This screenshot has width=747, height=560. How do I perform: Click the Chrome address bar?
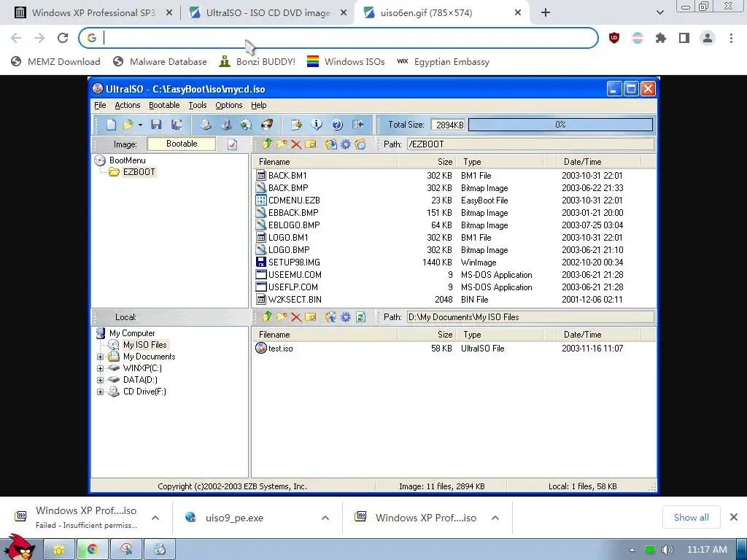coord(338,38)
